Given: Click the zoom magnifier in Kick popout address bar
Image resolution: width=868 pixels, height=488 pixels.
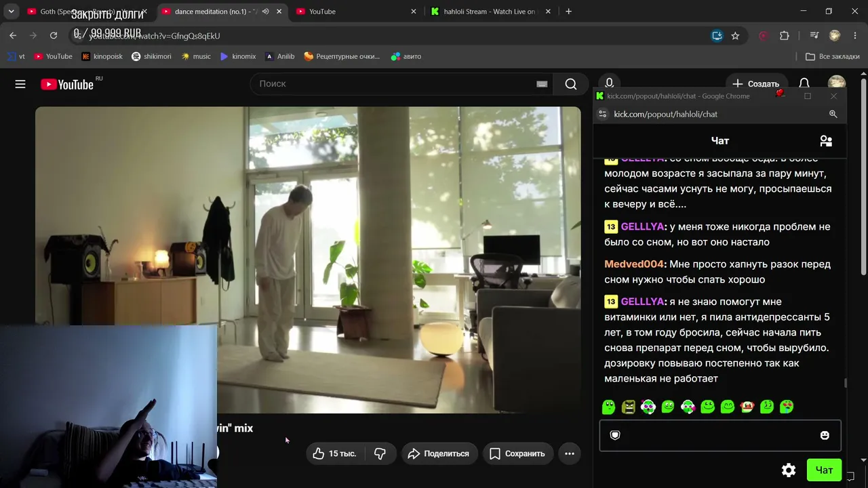Looking at the screenshot, I should (833, 114).
